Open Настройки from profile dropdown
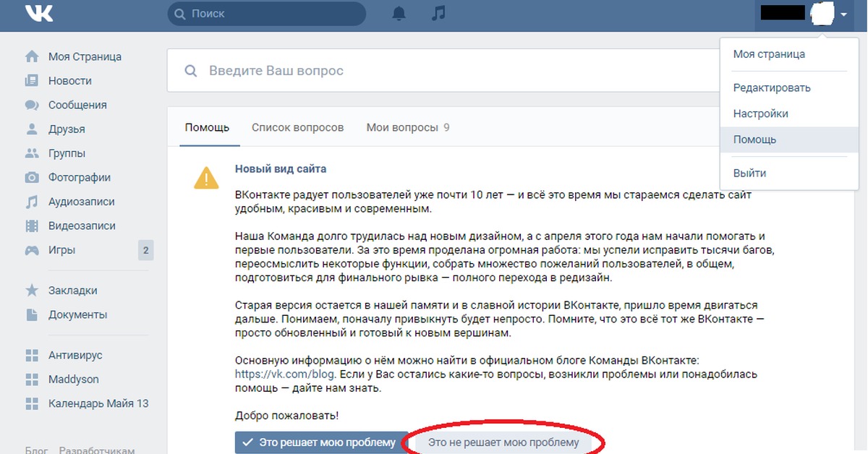This screenshot has height=454, width=868. pos(760,113)
